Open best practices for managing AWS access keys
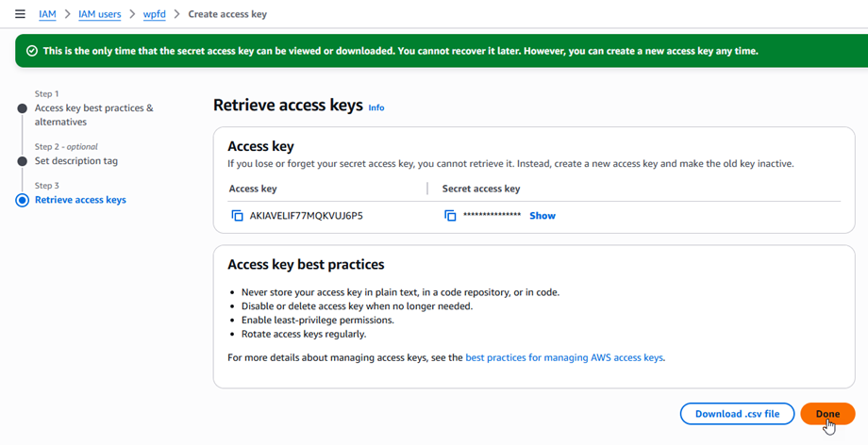 point(564,357)
